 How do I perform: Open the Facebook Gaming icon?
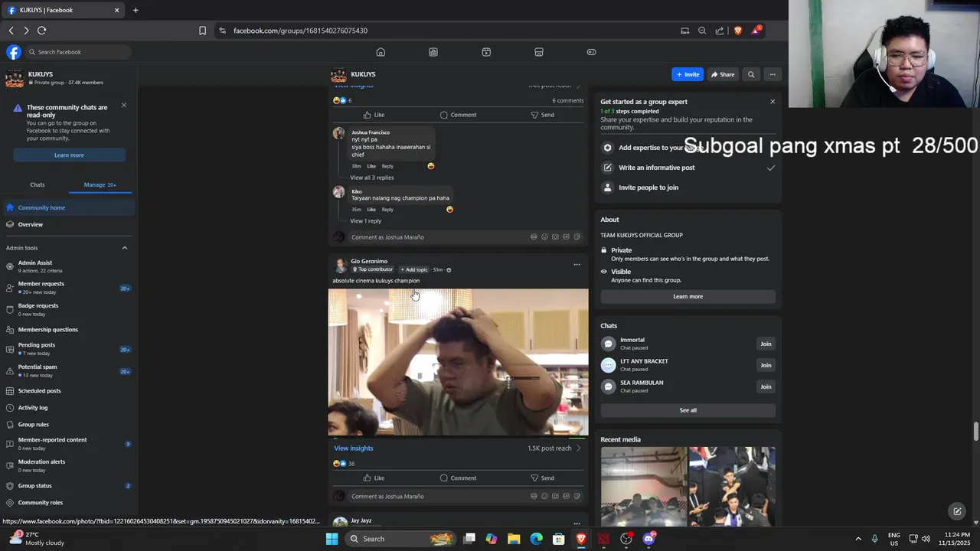coord(591,52)
